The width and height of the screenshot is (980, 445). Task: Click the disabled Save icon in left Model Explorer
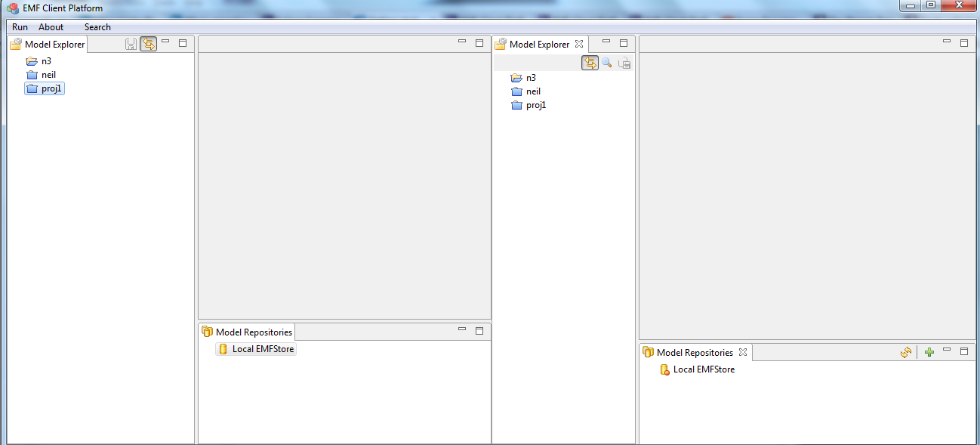point(131,44)
